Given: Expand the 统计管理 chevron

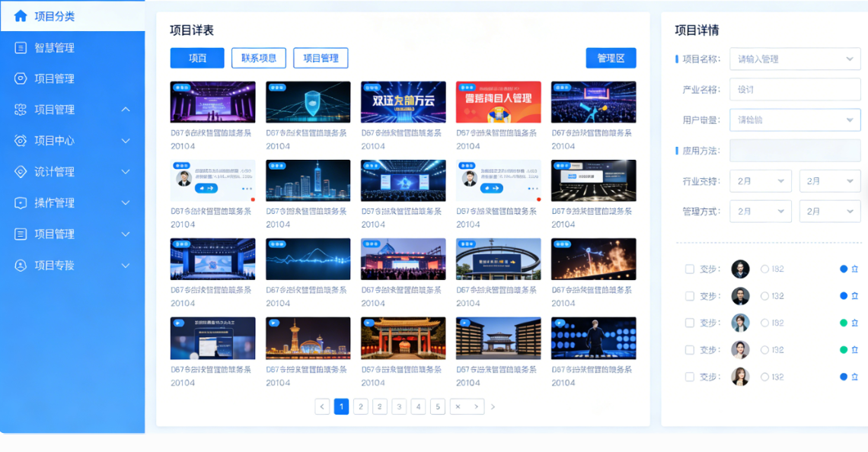Looking at the screenshot, I should [126, 171].
